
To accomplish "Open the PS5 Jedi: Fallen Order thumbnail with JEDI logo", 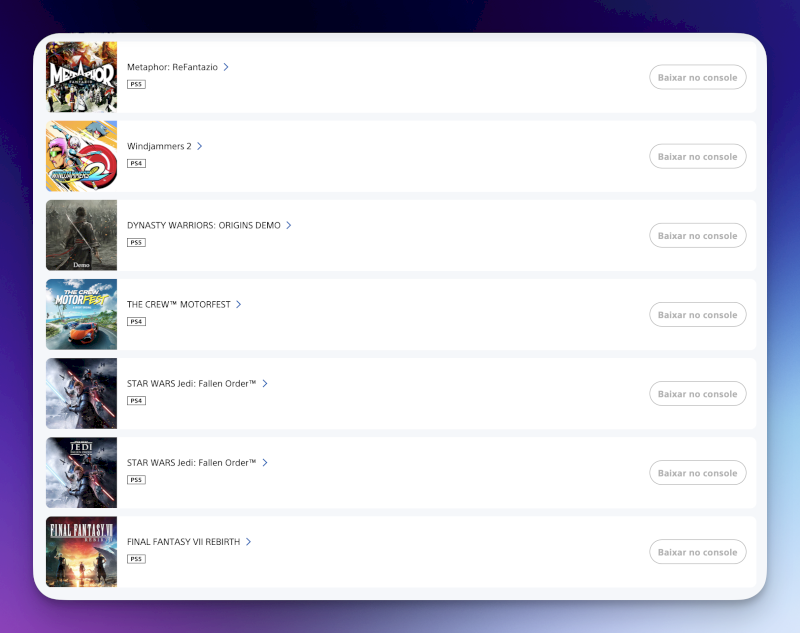I will tap(82, 472).
